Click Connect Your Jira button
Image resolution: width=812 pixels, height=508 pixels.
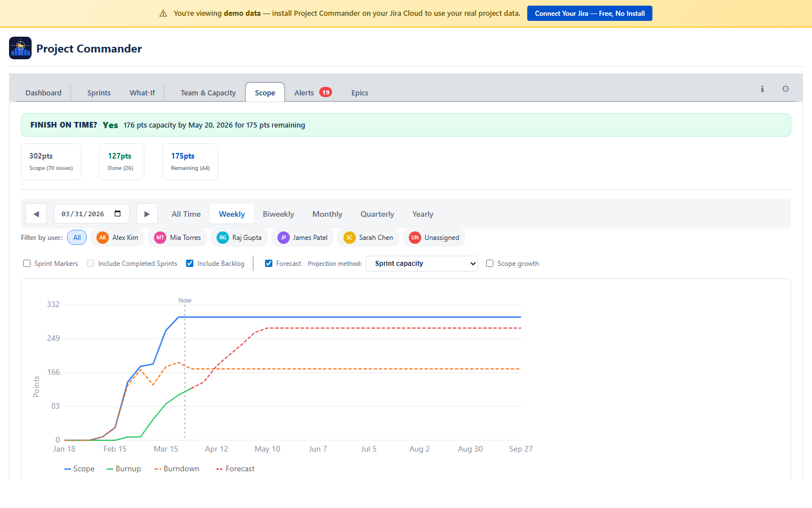(589, 13)
